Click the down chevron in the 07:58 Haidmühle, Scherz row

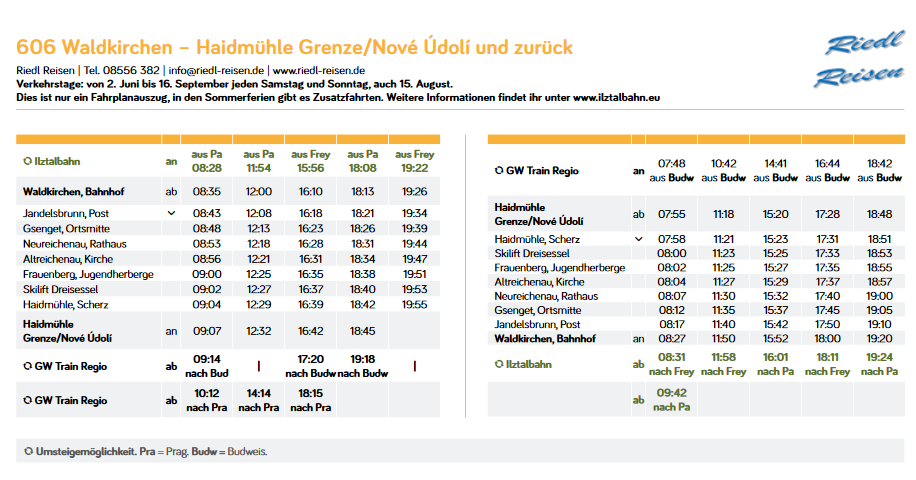click(639, 239)
